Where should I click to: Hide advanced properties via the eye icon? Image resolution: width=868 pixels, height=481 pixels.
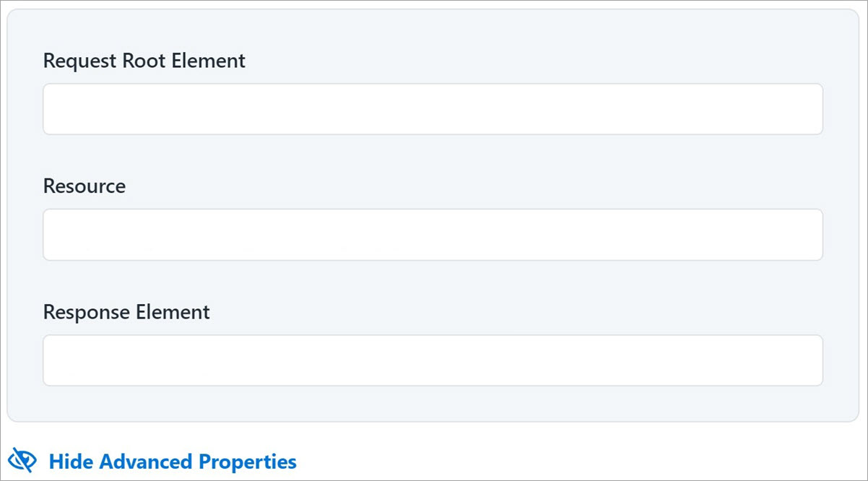point(22,461)
